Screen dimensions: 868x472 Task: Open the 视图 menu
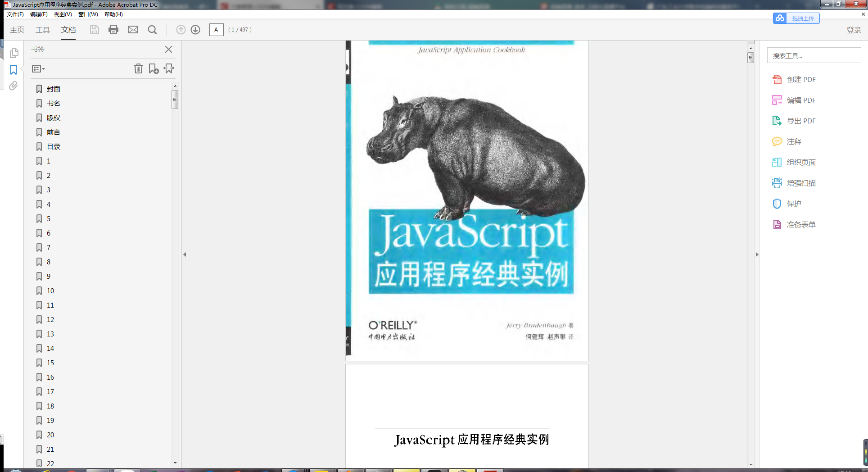(63, 14)
